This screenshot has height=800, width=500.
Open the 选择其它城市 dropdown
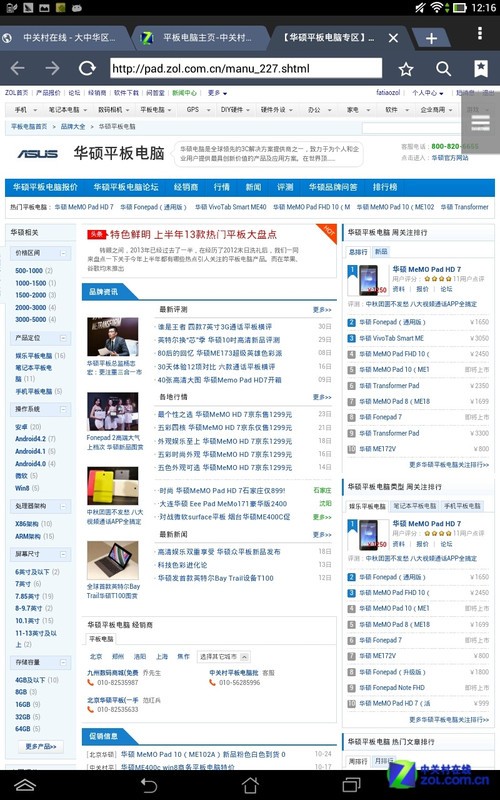(x=223, y=657)
